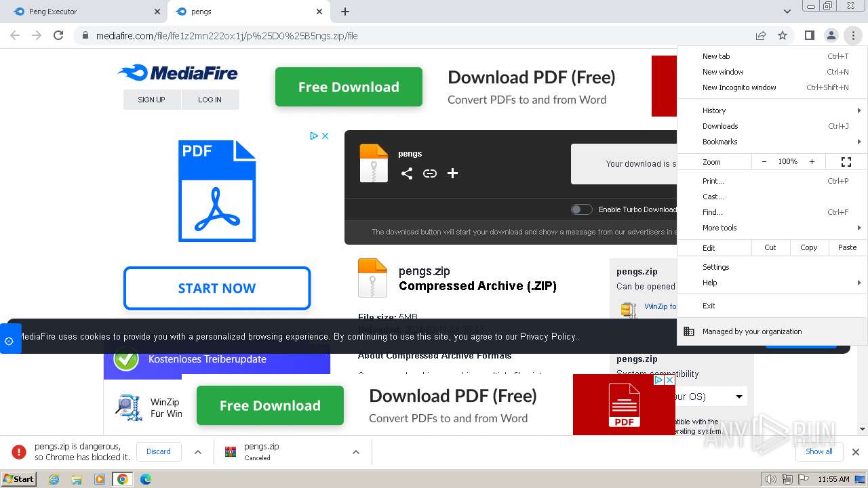
Task: Choose Cast from the menu
Action: pyautogui.click(x=772, y=197)
